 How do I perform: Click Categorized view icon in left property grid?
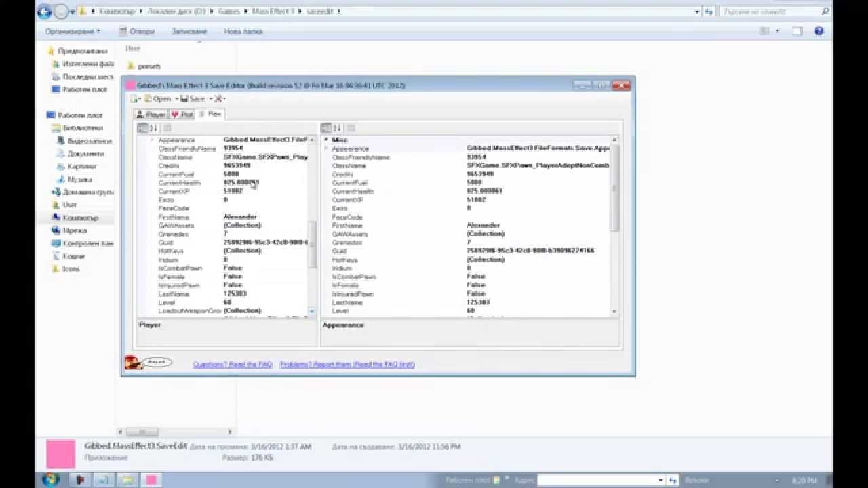(142, 128)
